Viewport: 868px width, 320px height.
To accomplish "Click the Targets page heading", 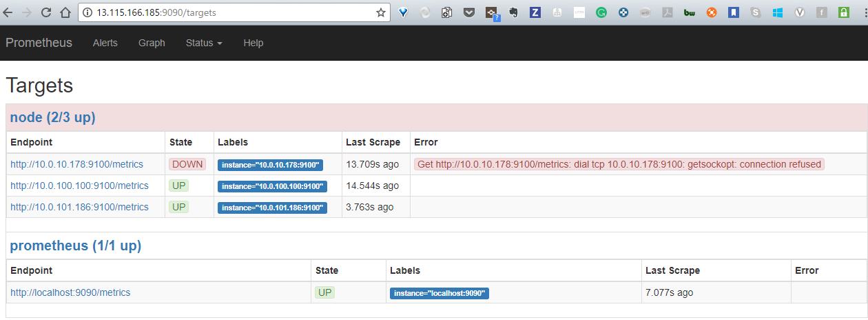I will pos(39,86).
